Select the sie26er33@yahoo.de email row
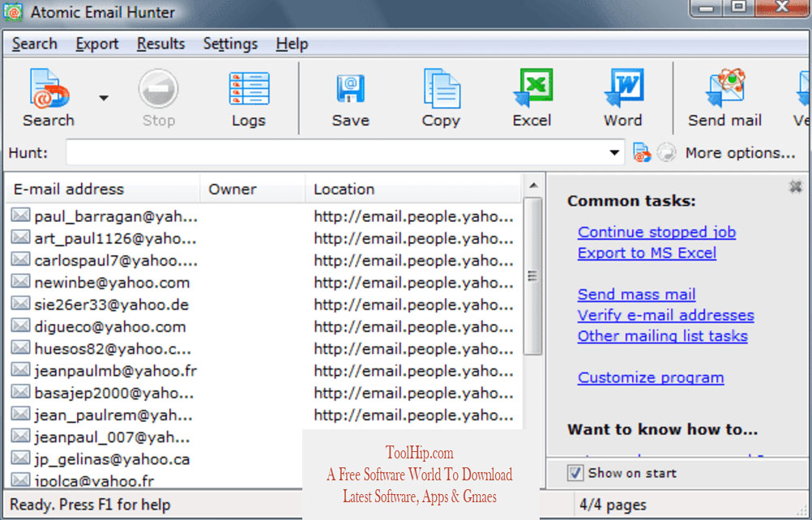Image resolution: width=812 pixels, height=520 pixels. tap(263, 305)
